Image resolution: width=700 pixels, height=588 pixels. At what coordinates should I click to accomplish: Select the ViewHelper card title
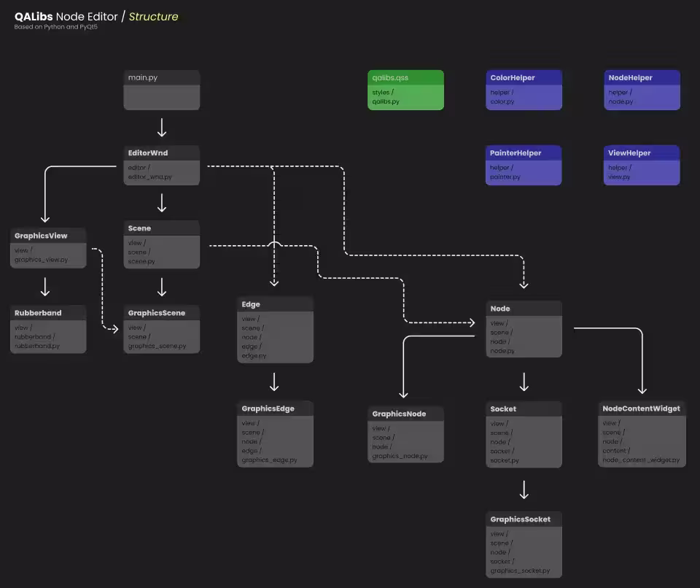click(629, 152)
